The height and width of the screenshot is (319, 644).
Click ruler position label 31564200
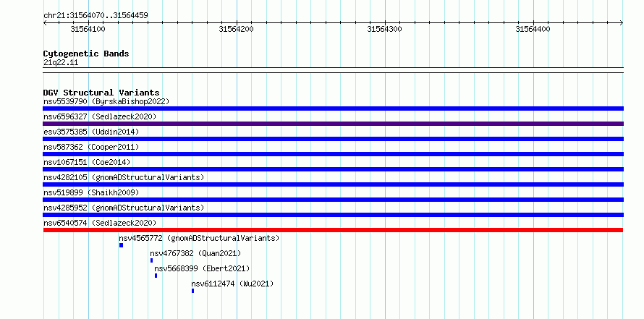tap(236, 29)
